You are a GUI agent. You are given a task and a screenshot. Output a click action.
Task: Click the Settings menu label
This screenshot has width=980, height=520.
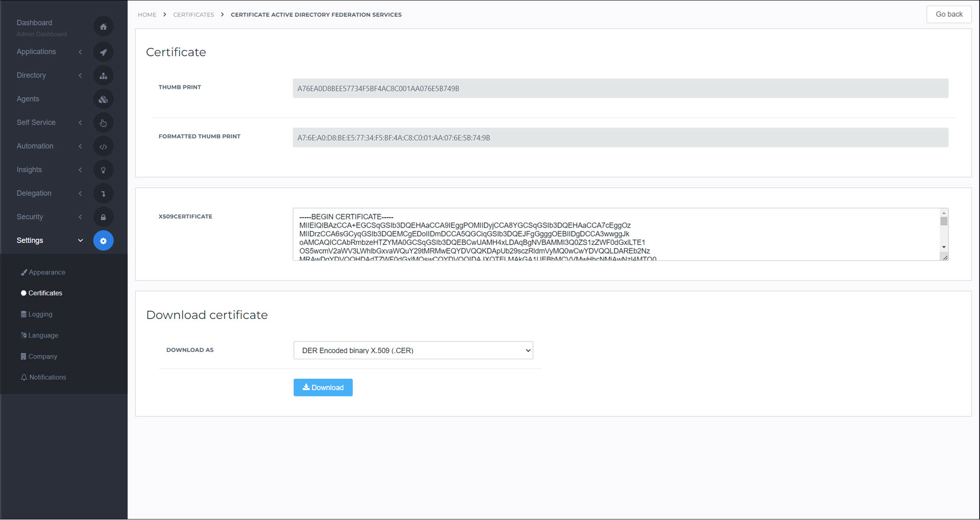point(30,240)
